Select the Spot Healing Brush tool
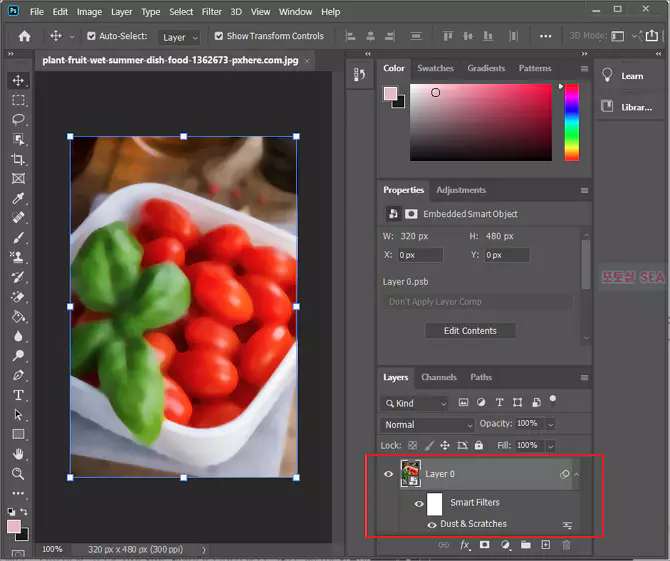Image resolution: width=670 pixels, height=561 pixels. (18, 218)
